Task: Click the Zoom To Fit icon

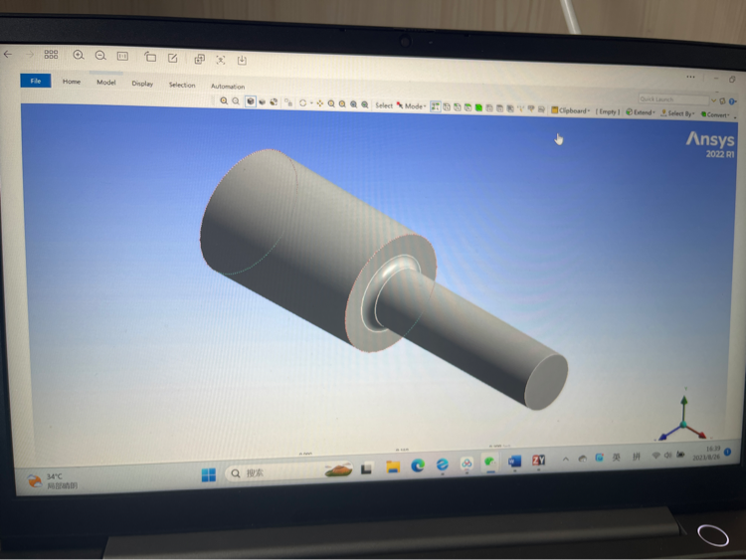Action: (x=353, y=104)
